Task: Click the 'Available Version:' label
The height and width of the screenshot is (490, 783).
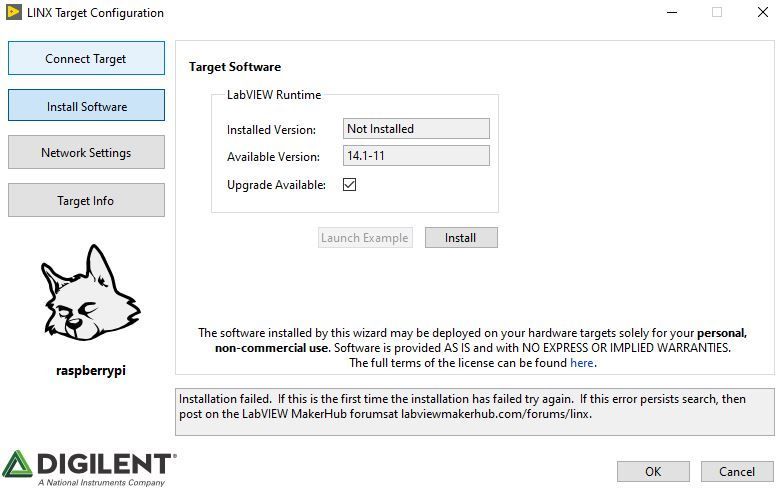Action: pyautogui.click(x=273, y=157)
